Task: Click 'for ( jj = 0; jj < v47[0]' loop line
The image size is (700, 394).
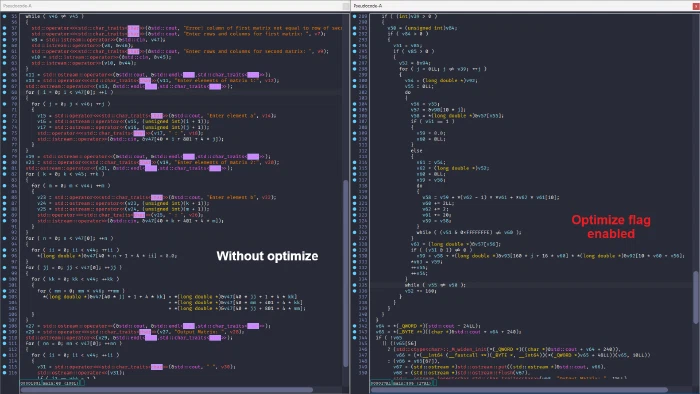Action: click(73, 267)
